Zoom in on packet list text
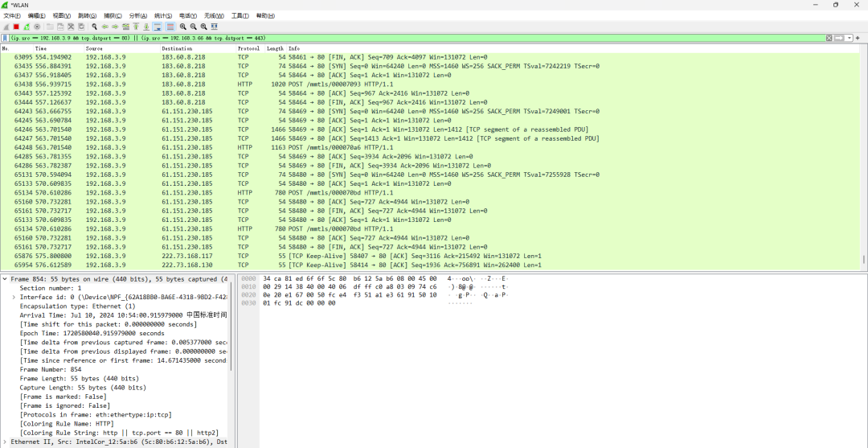Viewport: 868px width, 448px height. (x=183, y=27)
